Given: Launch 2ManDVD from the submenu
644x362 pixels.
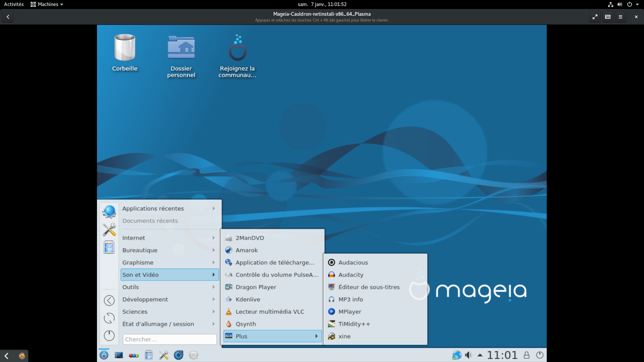Looking at the screenshot, I should pos(272,238).
